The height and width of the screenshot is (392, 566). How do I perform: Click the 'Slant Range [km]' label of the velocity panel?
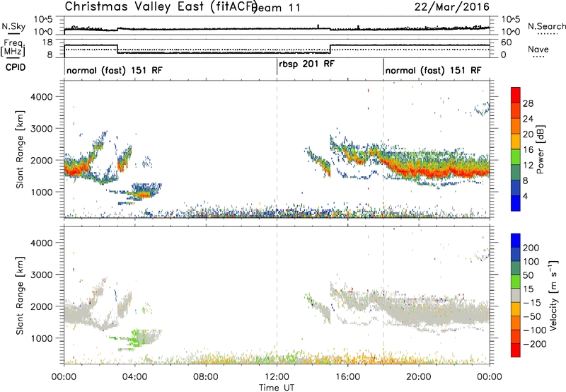pyautogui.click(x=20, y=295)
